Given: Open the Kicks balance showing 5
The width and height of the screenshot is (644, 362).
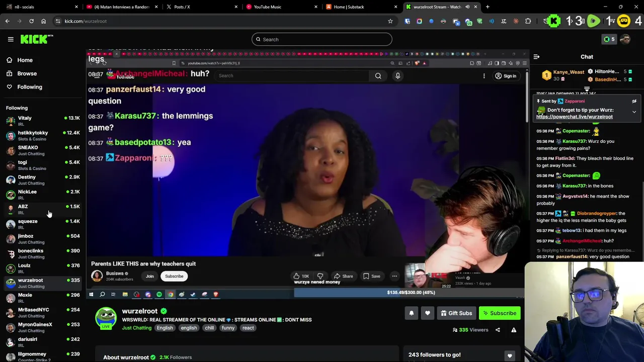Looking at the screenshot, I should coord(609,39).
